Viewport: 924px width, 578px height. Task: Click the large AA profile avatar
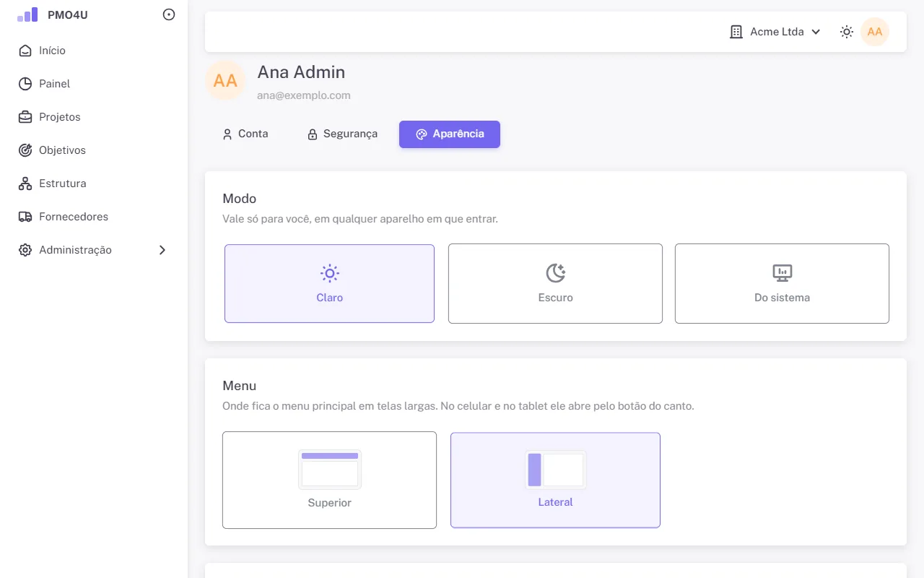pos(225,80)
